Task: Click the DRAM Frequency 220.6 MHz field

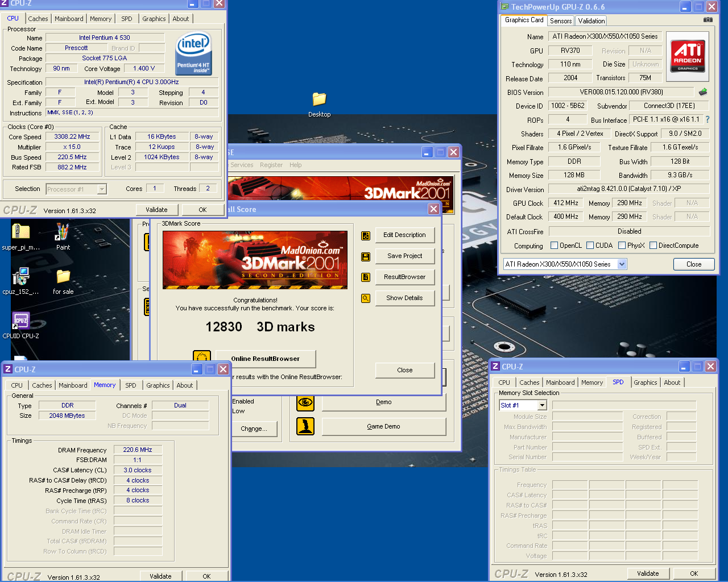Action: tap(138, 450)
